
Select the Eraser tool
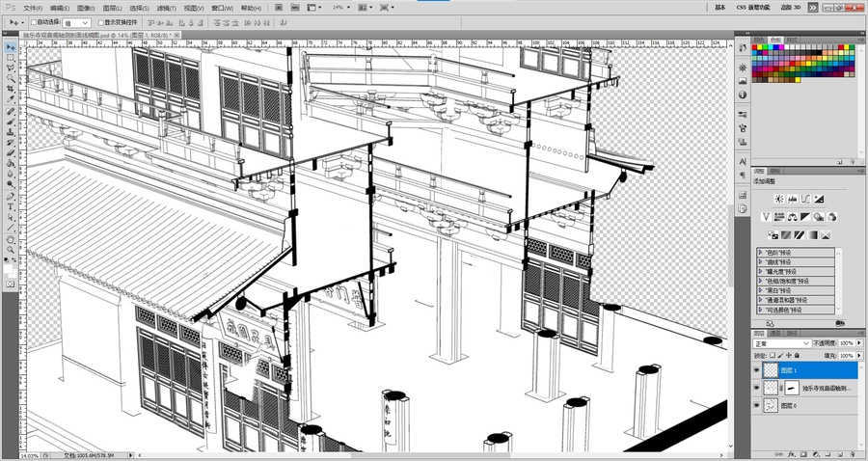click(x=11, y=153)
